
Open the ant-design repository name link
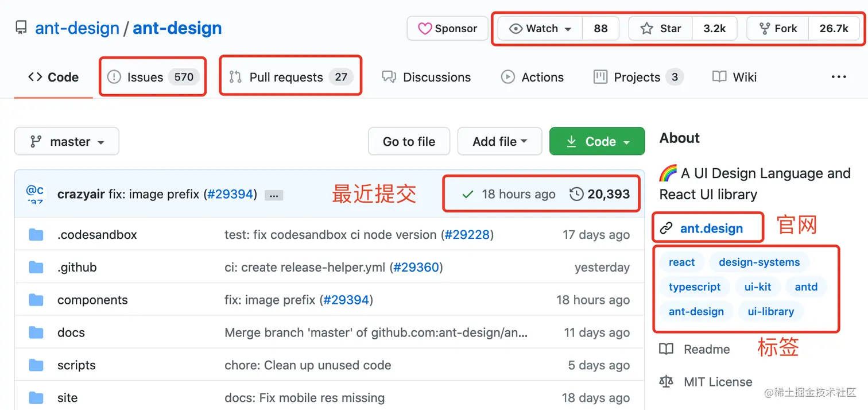point(177,28)
